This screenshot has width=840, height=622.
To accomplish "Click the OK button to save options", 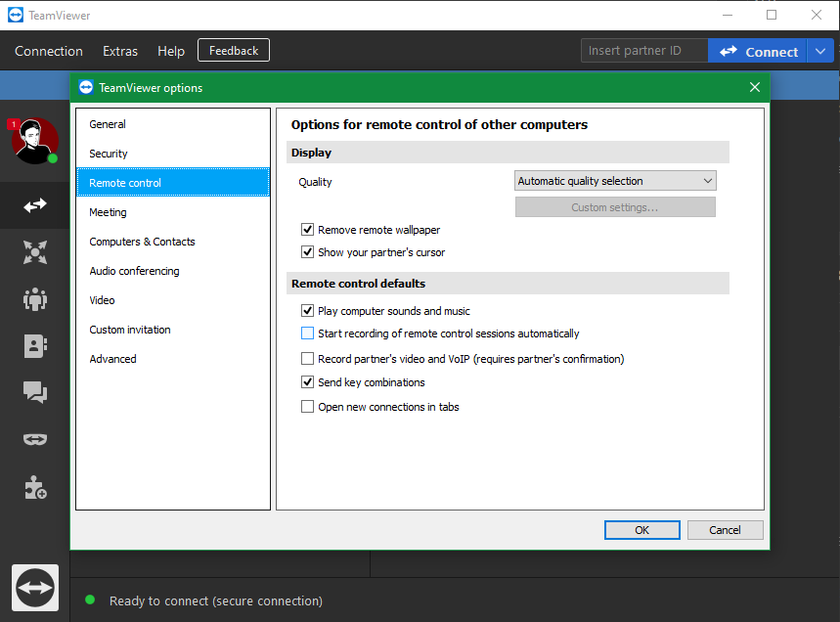I will click(x=641, y=529).
